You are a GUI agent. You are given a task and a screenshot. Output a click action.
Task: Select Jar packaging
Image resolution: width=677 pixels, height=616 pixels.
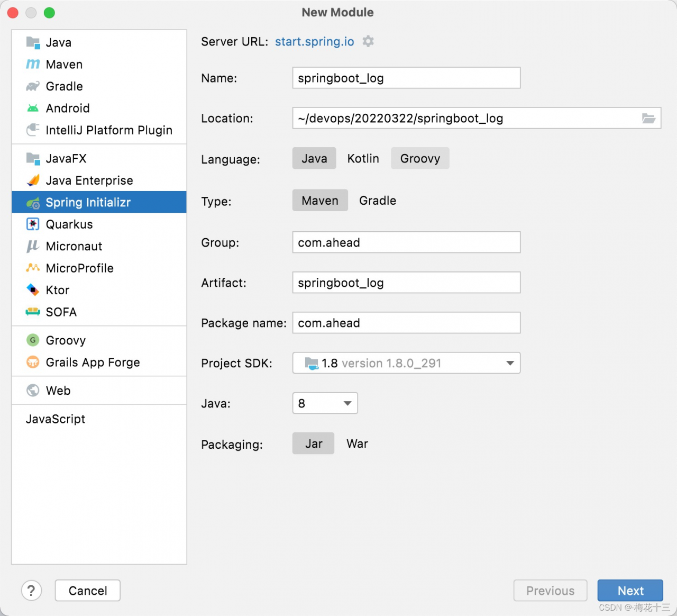[314, 443]
